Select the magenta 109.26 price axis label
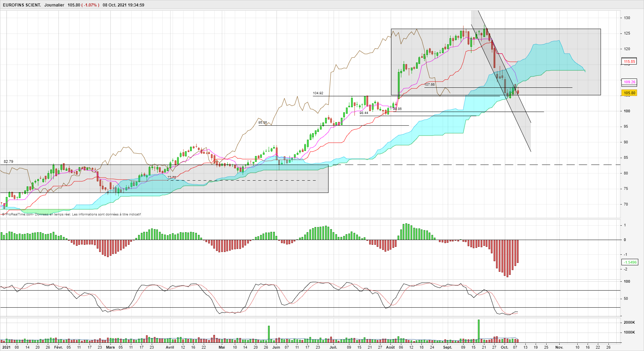Viewport: 644px width, 351px height. tap(629, 82)
